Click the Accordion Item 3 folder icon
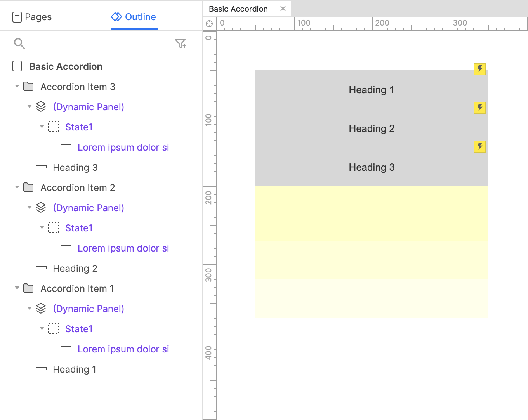Image resolution: width=528 pixels, height=420 pixels. click(28, 87)
